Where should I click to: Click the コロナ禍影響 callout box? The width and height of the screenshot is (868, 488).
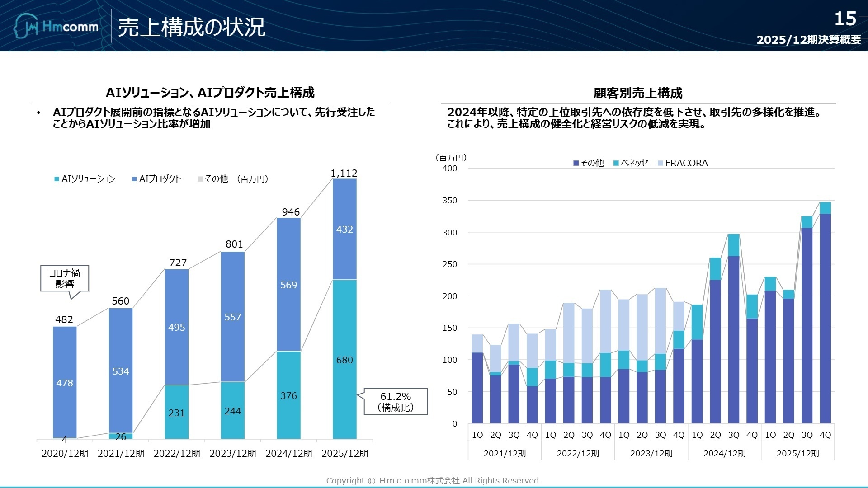(x=64, y=279)
